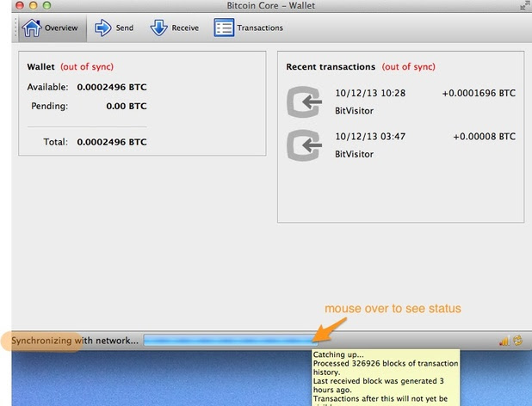Screen dimensions: 532x406
Task: Click the Total balance 0.0002496 BTC
Action: pyautogui.click(x=112, y=142)
